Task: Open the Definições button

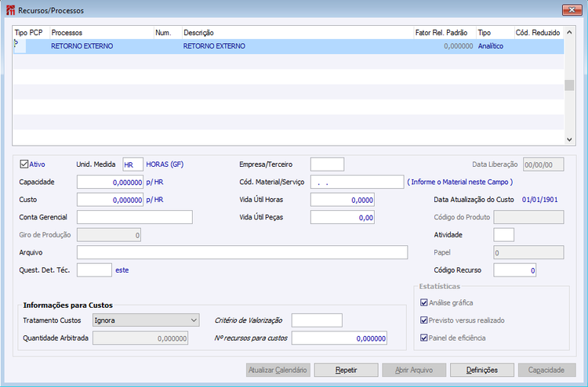Action: pos(482,370)
